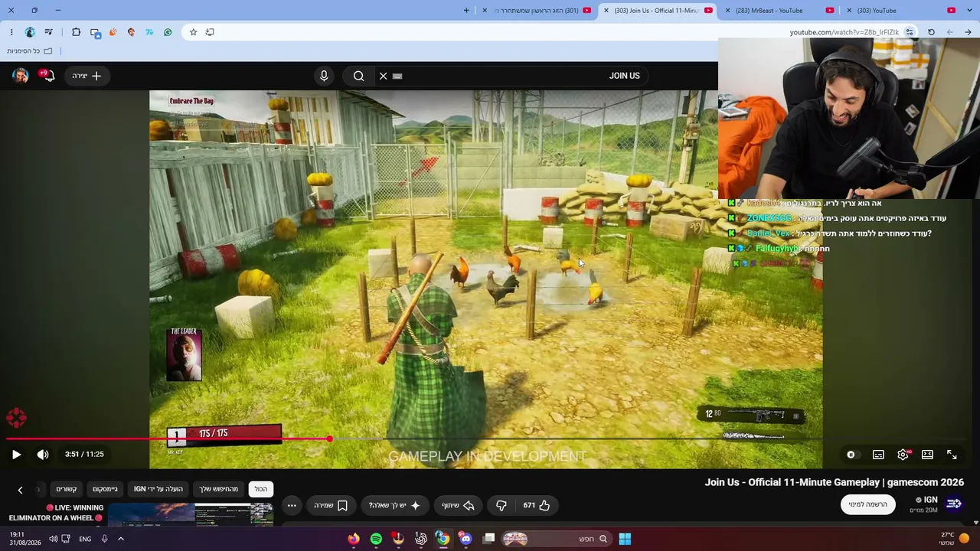The width and height of the screenshot is (980, 551).
Task: Select the קשורים filter chip
Action: [x=67, y=489]
